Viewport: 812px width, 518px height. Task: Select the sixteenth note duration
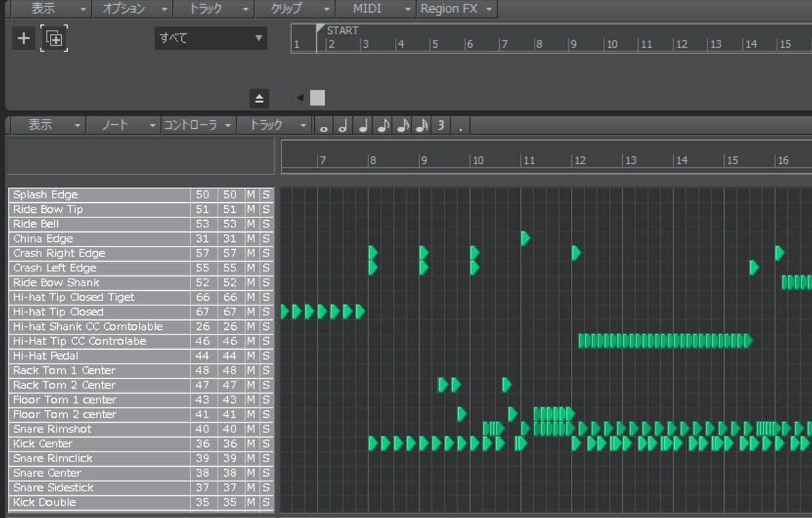[401, 125]
